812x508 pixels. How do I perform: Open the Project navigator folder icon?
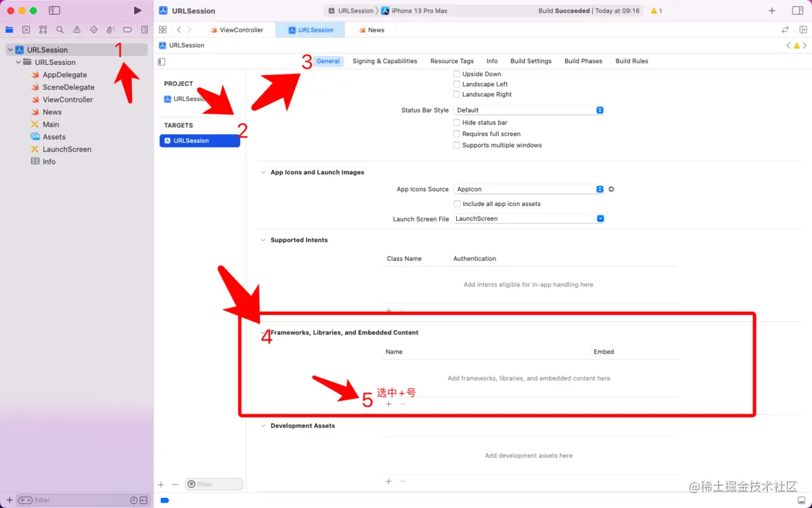pos(9,30)
